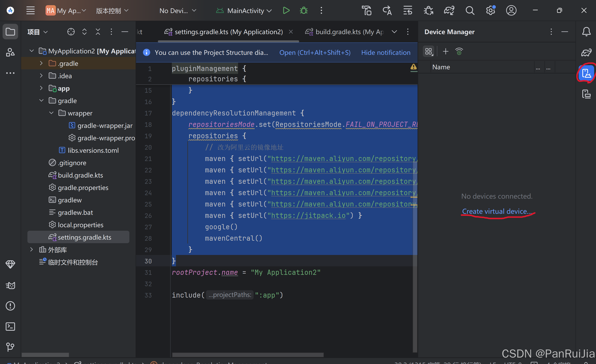596x364 pixels.
Task: Click Create virtual device link
Action: point(497,211)
